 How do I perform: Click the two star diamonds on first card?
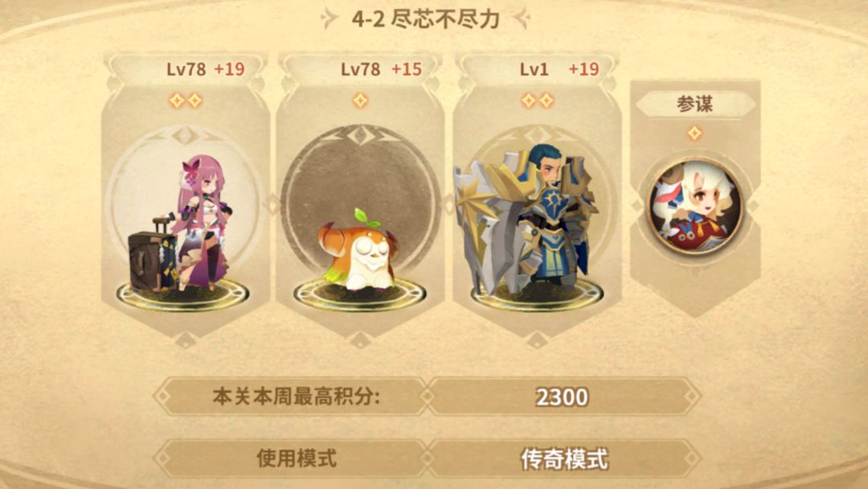click(x=186, y=101)
